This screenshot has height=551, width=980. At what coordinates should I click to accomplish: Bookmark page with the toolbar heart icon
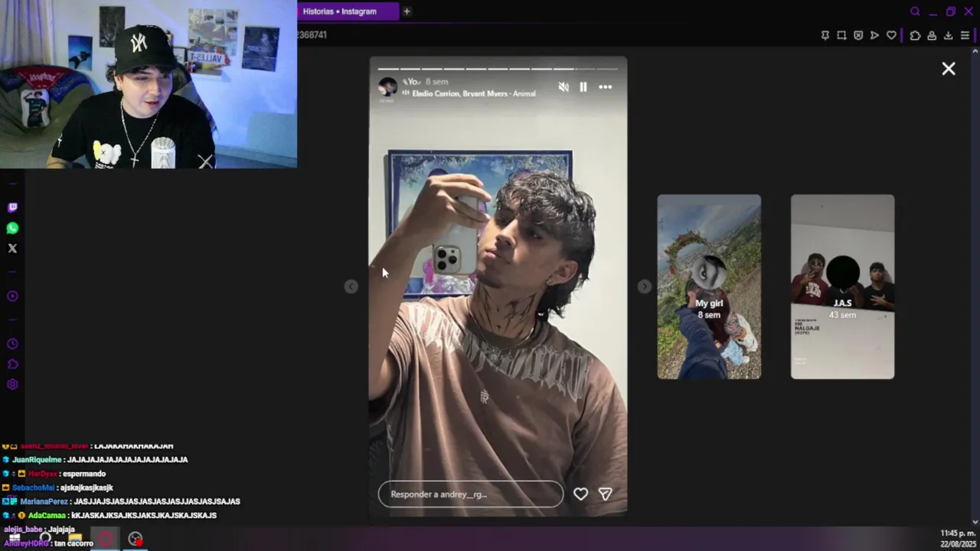click(891, 35)
